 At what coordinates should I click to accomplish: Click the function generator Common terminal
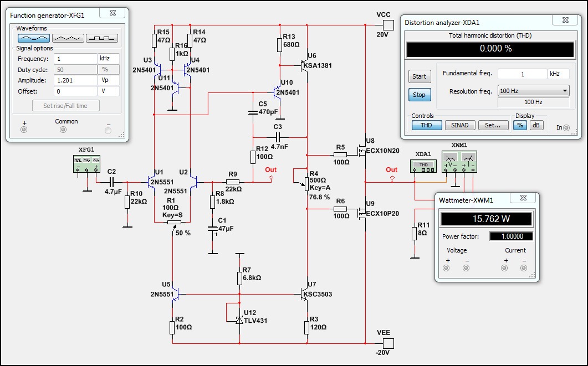click(63, 130)
